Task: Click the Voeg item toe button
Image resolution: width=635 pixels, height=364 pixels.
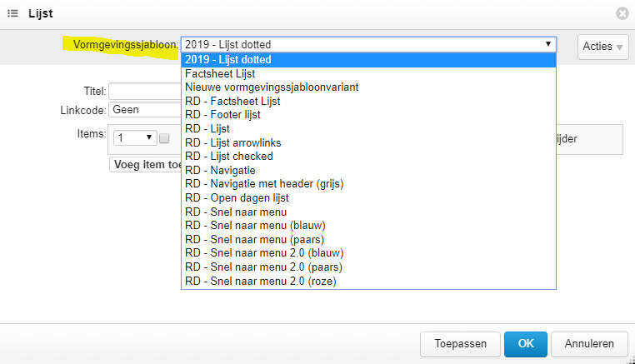Action: pos(146,165)
